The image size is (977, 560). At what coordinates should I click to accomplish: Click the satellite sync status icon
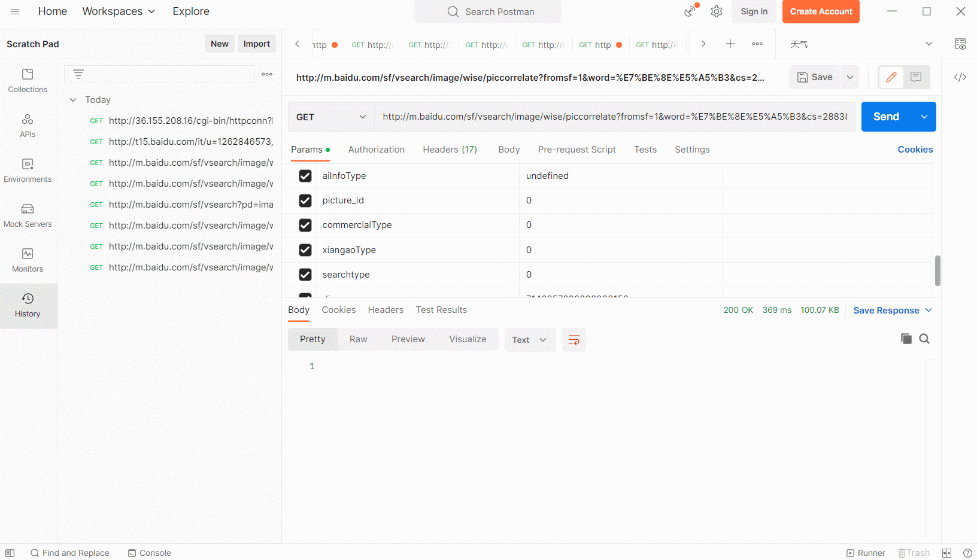[x=691, y=11]
